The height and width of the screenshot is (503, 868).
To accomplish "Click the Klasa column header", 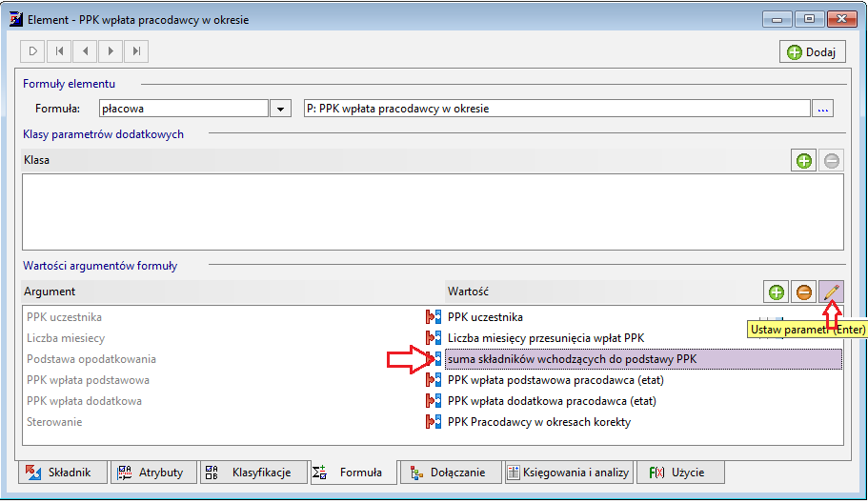I will [x=36, y=160].
